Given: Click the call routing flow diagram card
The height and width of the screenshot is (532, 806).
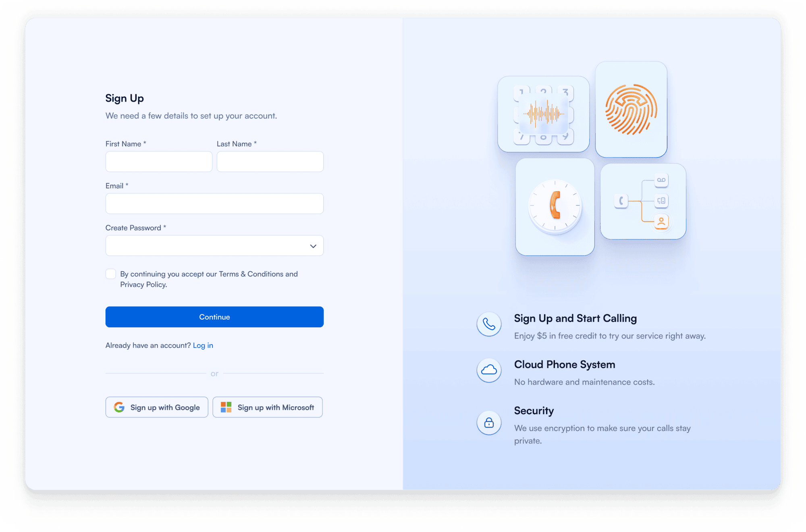Looking at the screenshot, I should point(643,201).
